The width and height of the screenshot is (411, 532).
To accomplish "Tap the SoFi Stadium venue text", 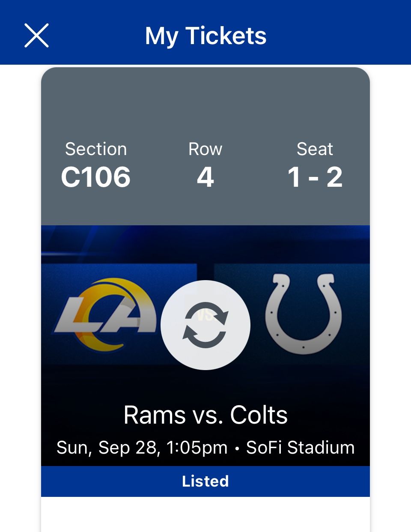I will pyautogui.click(x=300, y=447).
